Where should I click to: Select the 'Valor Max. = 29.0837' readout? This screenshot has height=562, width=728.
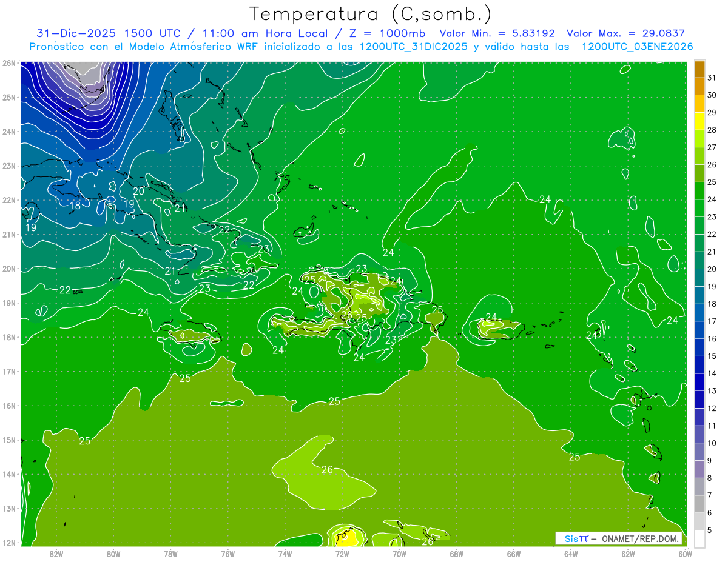[625, 33]
